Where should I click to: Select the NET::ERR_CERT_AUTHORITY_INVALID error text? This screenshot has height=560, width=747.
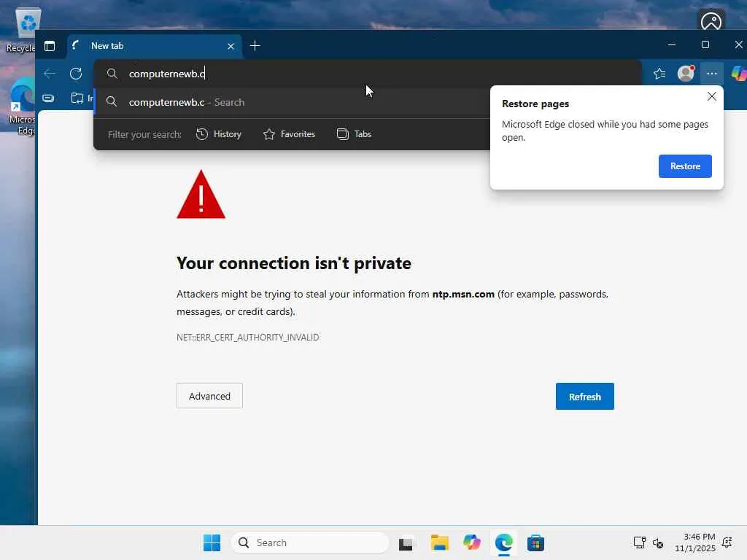248,337
